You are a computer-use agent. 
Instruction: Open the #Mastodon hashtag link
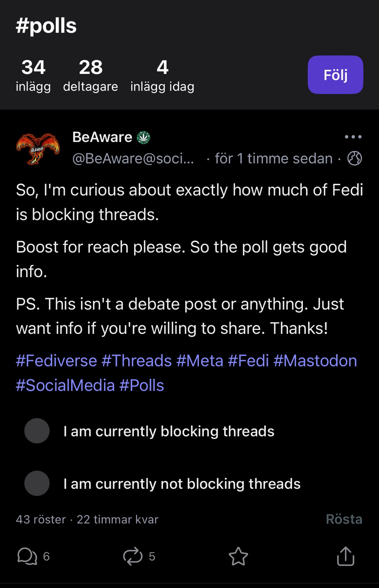pos(315,361)
